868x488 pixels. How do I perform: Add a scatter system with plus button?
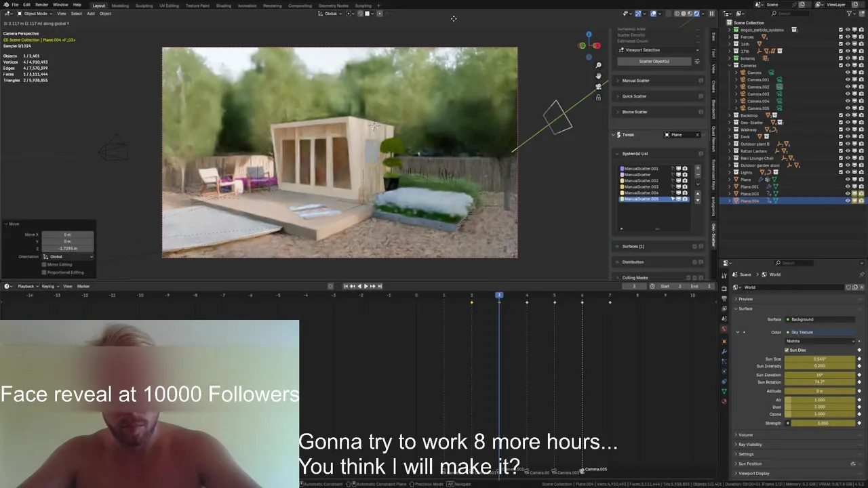click(x=698, y=167)
